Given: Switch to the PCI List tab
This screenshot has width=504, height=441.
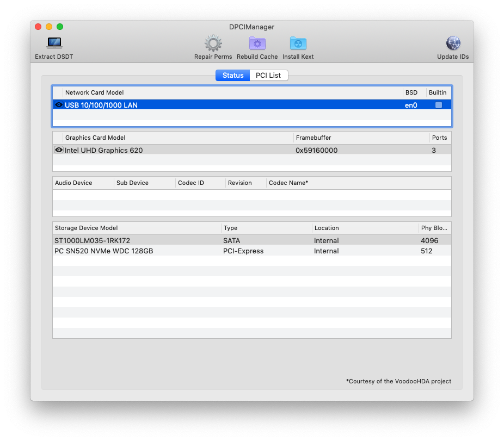Looking at the screenshot, I should click(268, 75).
